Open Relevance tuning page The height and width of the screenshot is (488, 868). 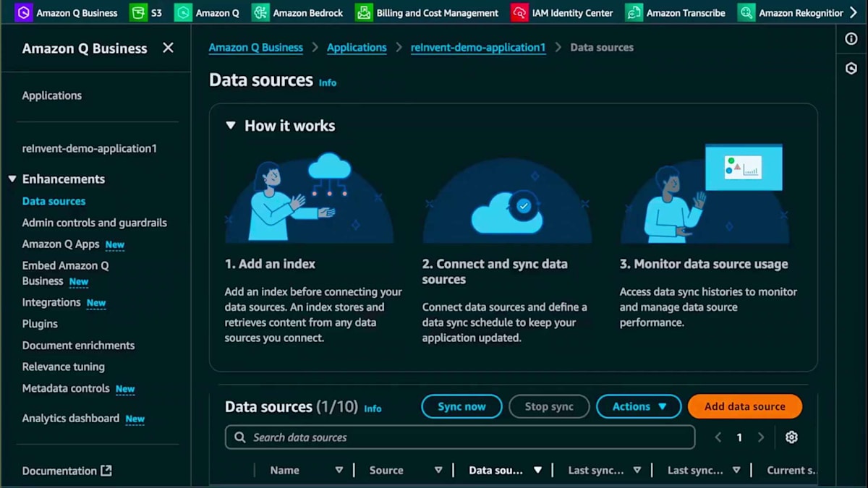(x=64, y=367)
